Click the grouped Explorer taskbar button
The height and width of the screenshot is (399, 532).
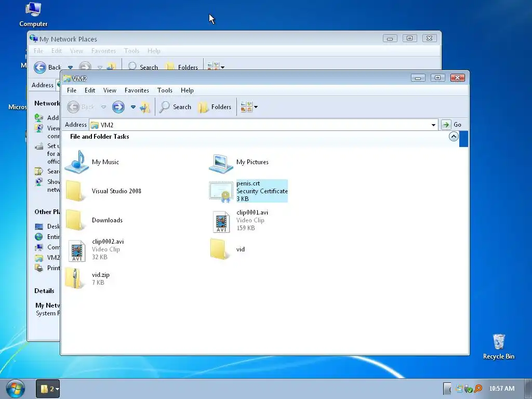pos(48,389)
